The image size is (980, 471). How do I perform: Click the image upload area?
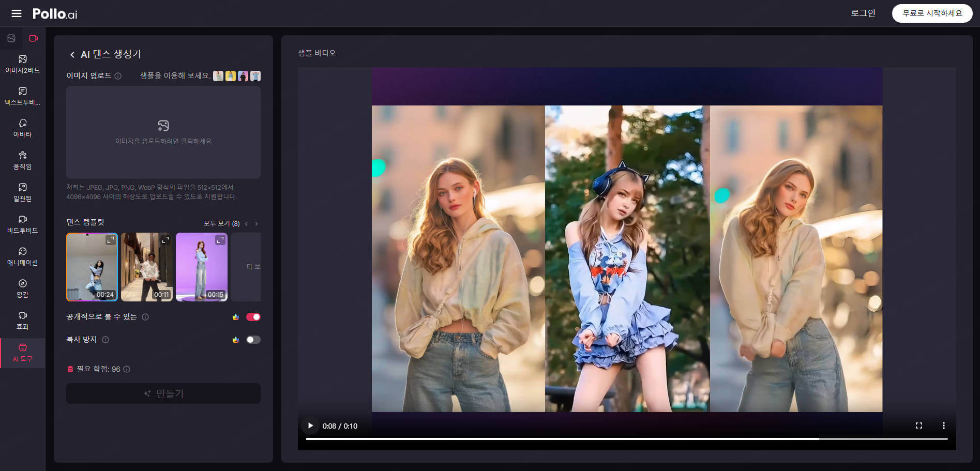[x=163, y=132]
